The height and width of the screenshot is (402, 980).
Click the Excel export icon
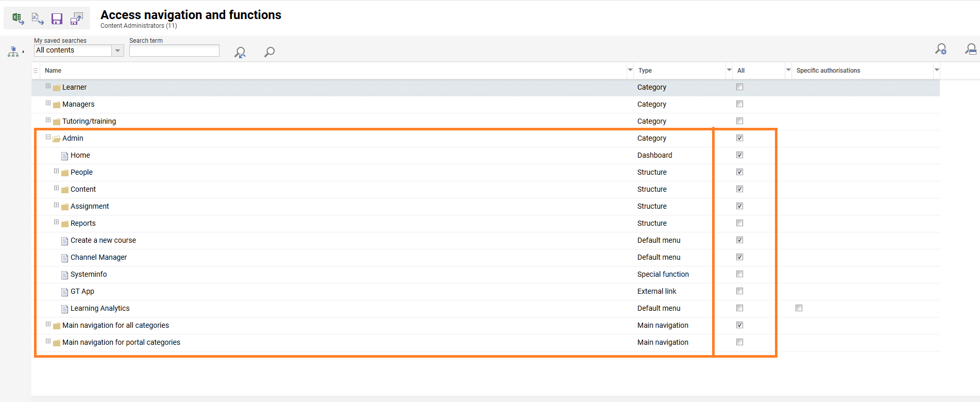click(x=18, y=19)
